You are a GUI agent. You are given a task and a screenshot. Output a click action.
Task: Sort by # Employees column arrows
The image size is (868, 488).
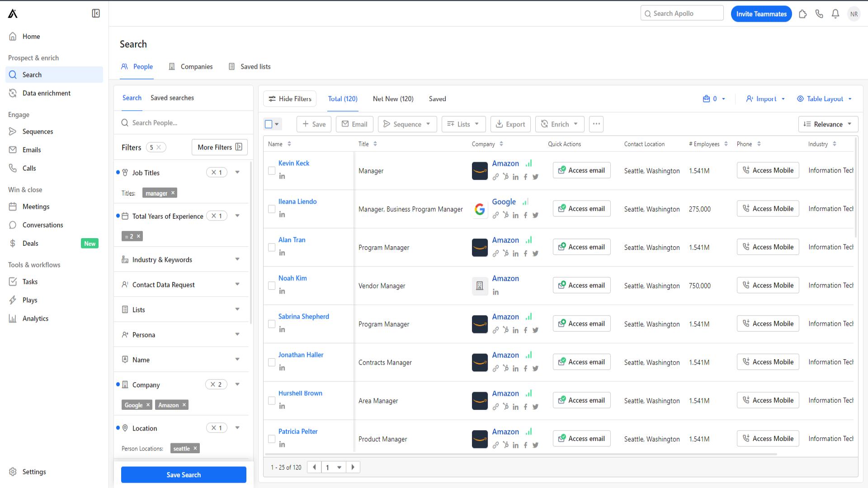point(726,144)
